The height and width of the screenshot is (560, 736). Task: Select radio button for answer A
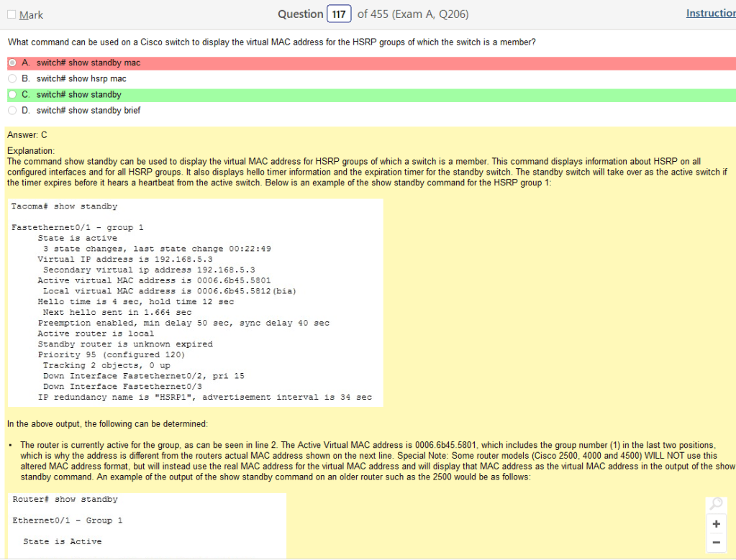pos(12,63)
